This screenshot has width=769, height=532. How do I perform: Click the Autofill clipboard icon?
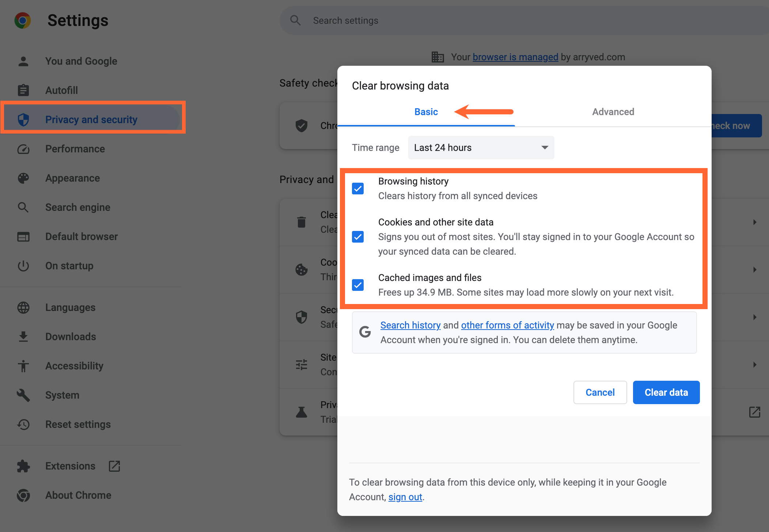coord(23,90)
